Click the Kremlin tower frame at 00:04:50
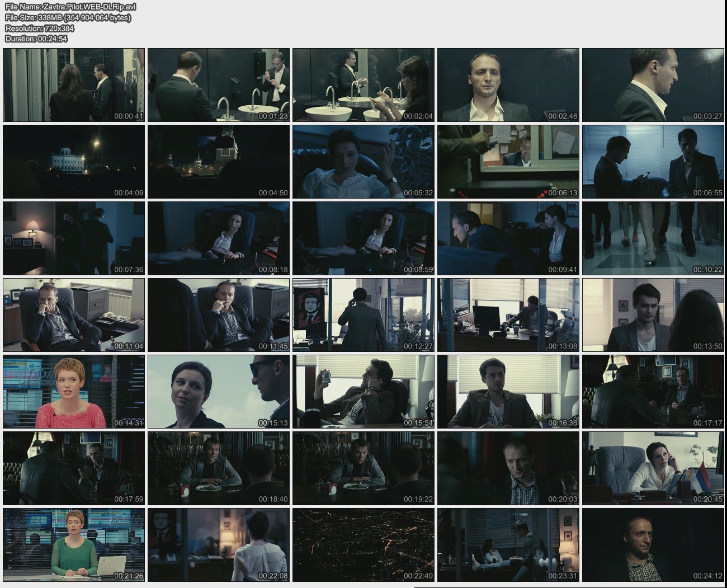The width and height of the screenshot is (727, 588). [219, 162]
